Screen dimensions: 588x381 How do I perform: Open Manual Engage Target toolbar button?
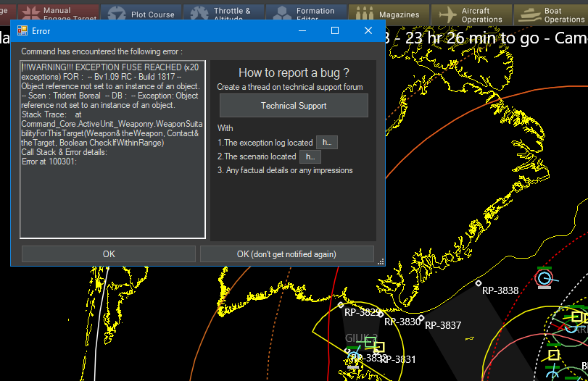click(x=59, y=13)
